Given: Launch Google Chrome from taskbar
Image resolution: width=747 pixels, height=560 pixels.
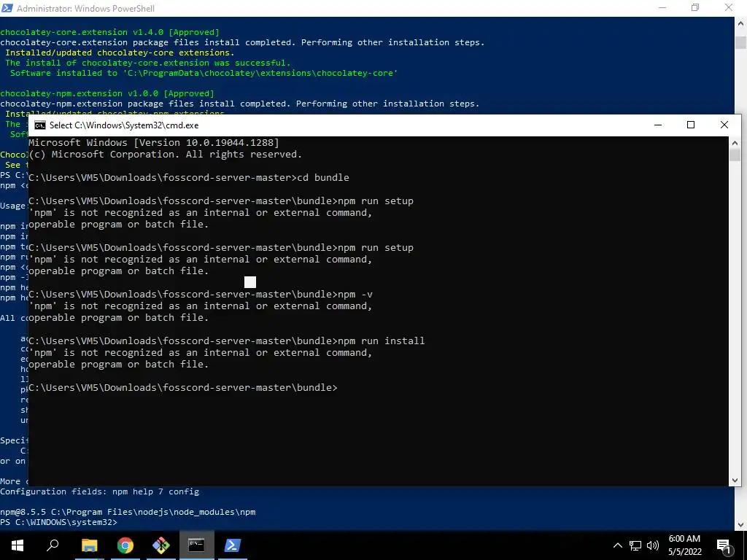Looking at the screenshot, I should coord(125,545).
